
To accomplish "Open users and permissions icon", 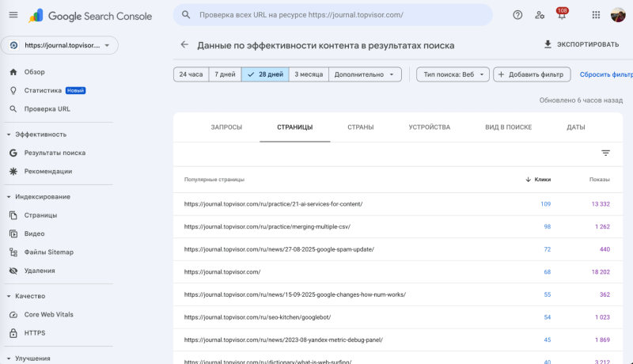I will (540, 15).
